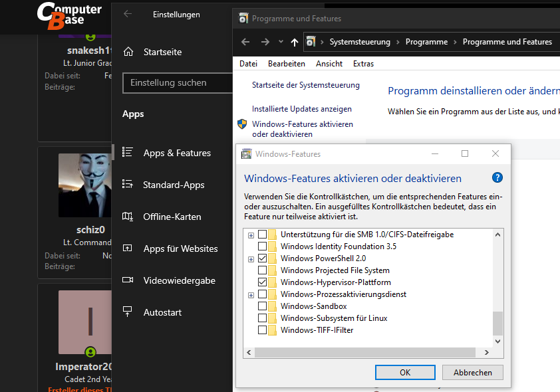Focus the Einstellung suchen search field
Viewport: 560px width, 392px height.
178,83
